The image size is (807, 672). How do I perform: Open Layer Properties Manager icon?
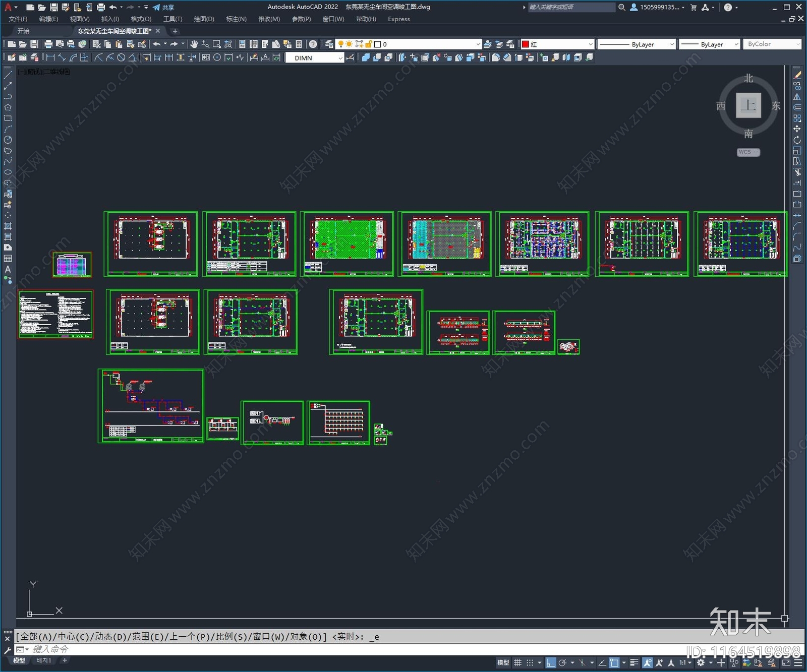[x=329, y=44]
